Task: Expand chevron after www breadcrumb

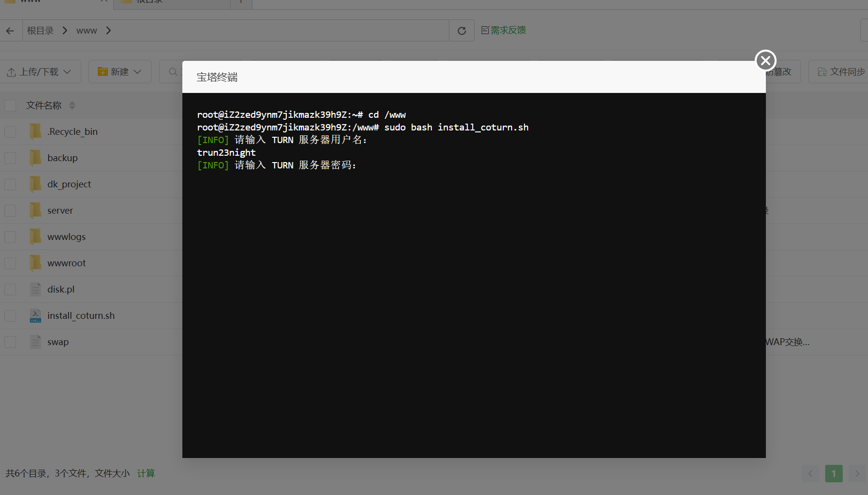Action: tap(108, 31)
